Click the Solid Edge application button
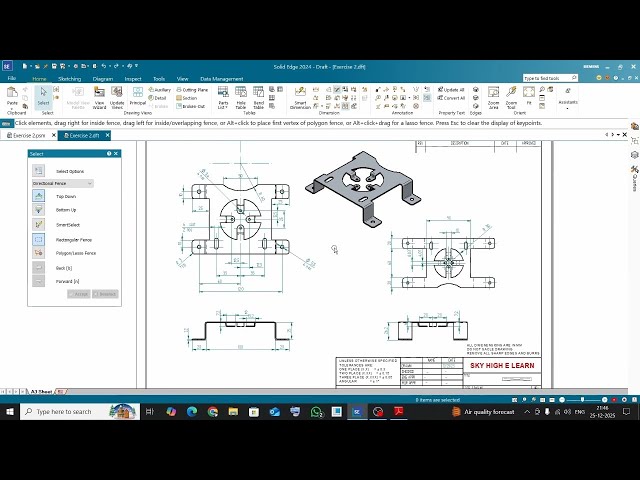This screenshot has height=480, width=640. [x=7, y=66]
